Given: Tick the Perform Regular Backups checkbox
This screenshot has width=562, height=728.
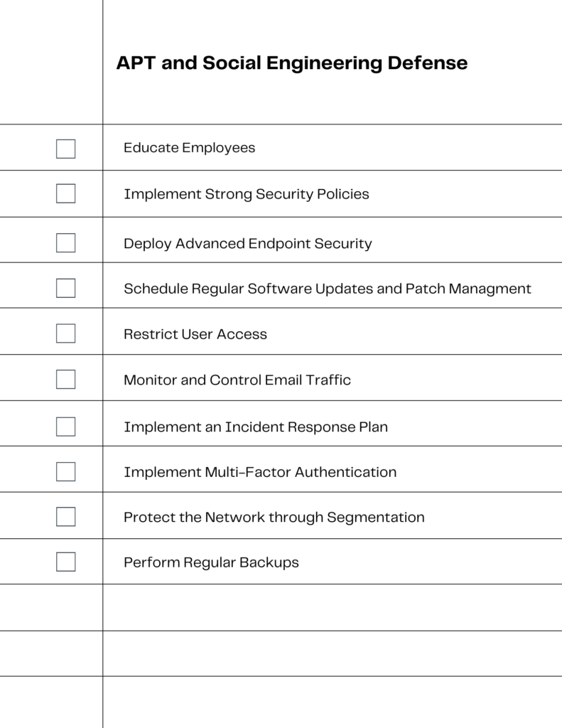Looking at the screenshot, I should click(x=65, y=562).
